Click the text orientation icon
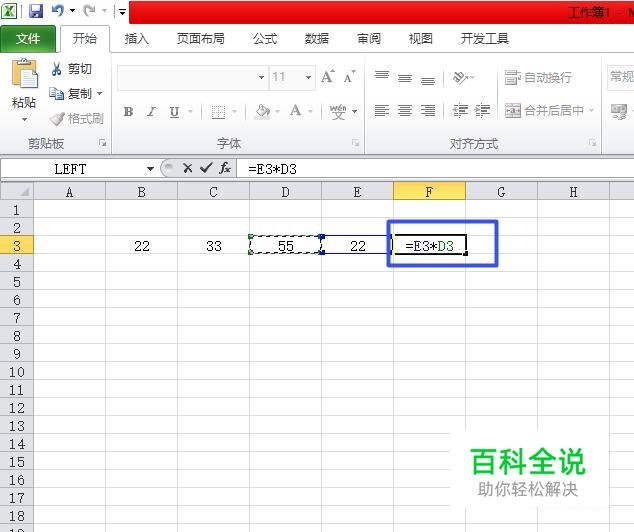Image resolution: width=634 pixels, height=532 pixels. click(460, 77)
